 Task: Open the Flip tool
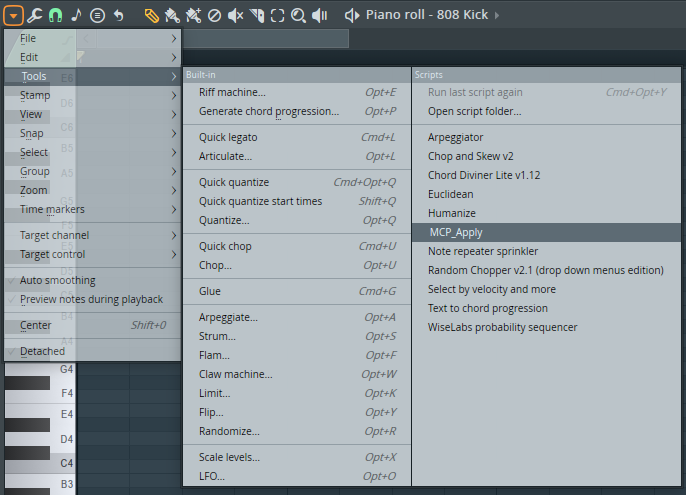[x=297, y=412]
